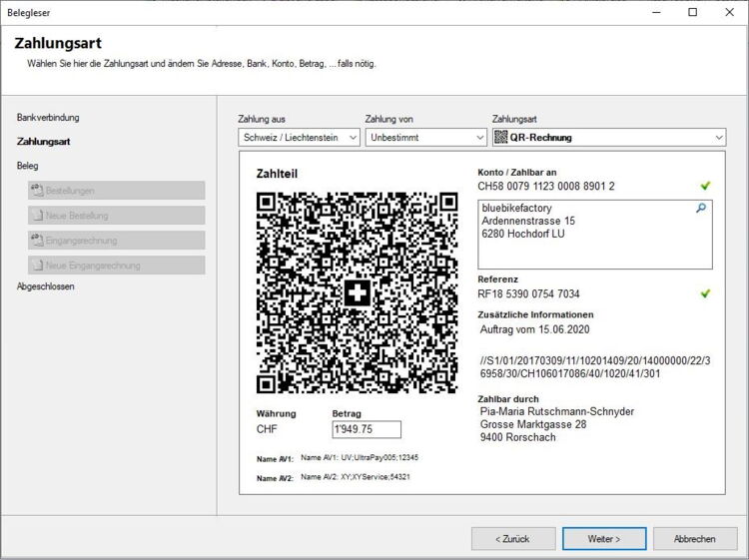Click the magnifier icon in the address box
Screen dimensions: 749x560
(x=701, y=208)
